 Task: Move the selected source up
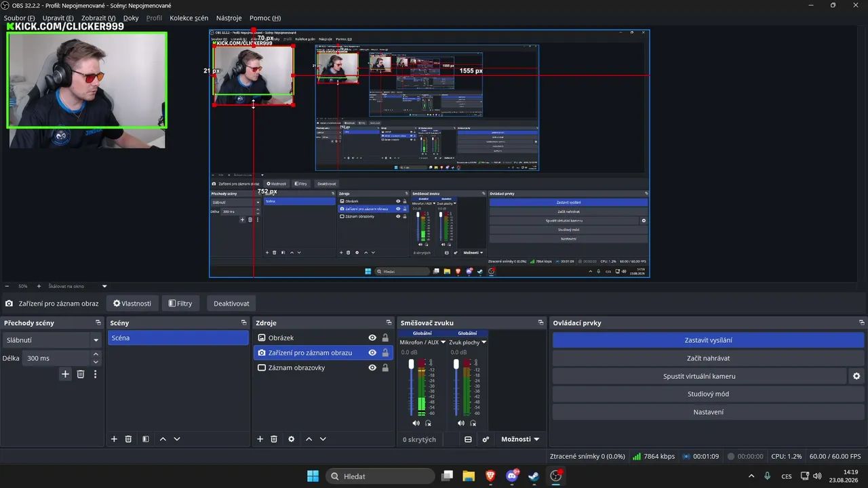[x=309, y=439]
